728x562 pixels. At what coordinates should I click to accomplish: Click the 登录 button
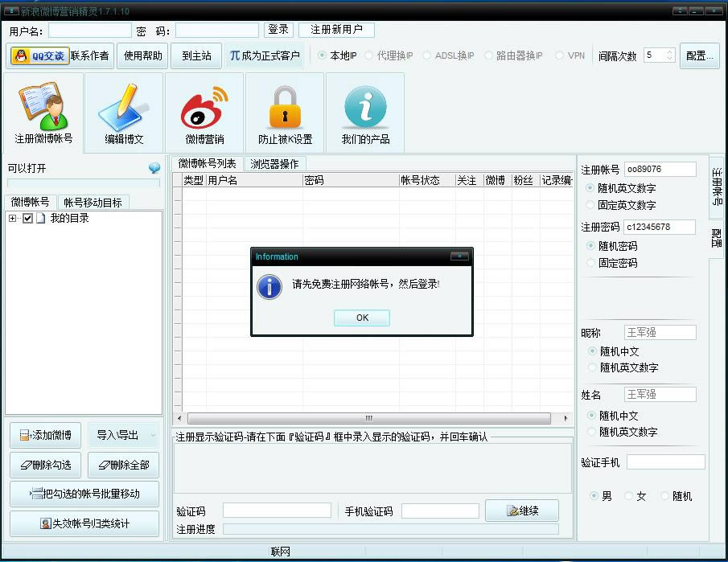pyautogui.click(x=278, y=30)
